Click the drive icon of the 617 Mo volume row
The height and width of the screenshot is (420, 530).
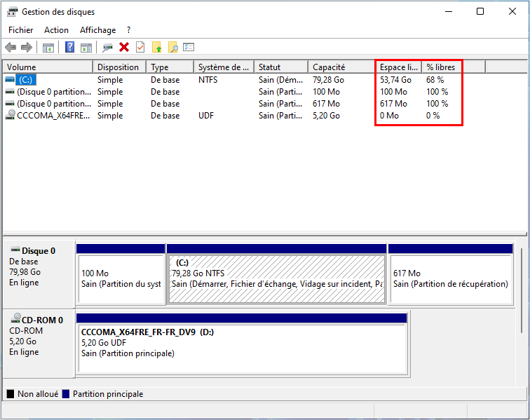tap(10, 104)
